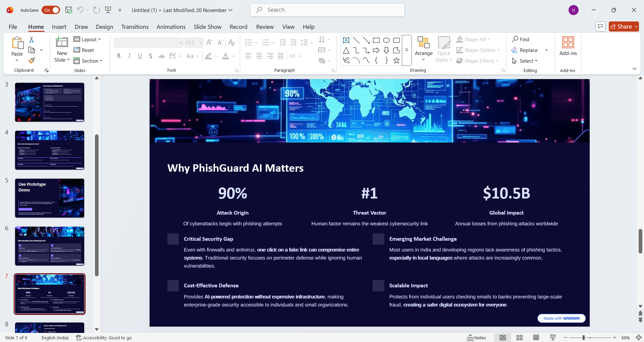Click the Find magnifier tool
This screenshot has width=644, height=342.
click(521, 40)
